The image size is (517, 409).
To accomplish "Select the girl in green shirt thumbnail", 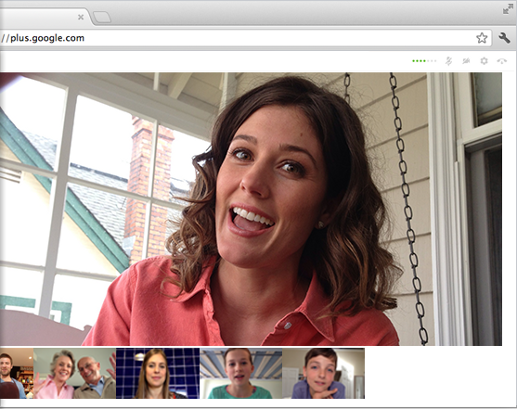I will pos(241,373).
